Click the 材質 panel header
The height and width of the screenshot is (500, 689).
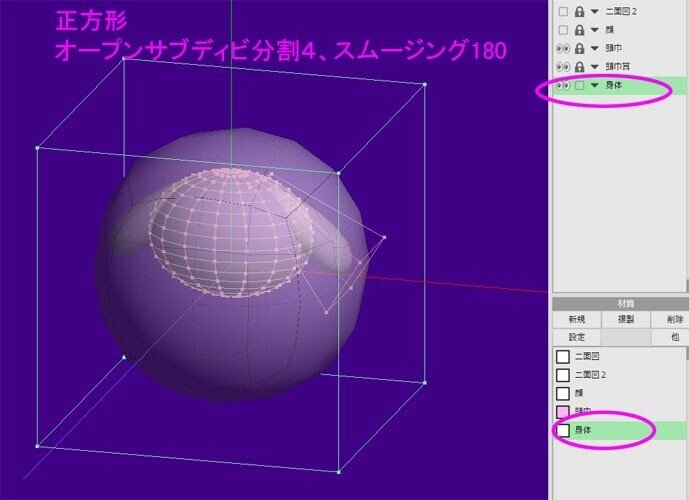pos(620,303)
